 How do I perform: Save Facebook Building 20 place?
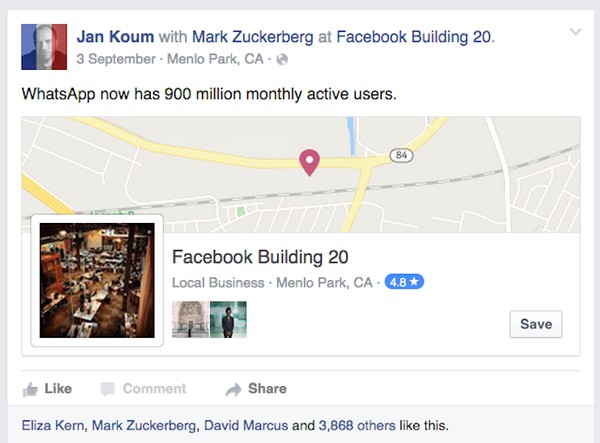(x=535, y=324)
